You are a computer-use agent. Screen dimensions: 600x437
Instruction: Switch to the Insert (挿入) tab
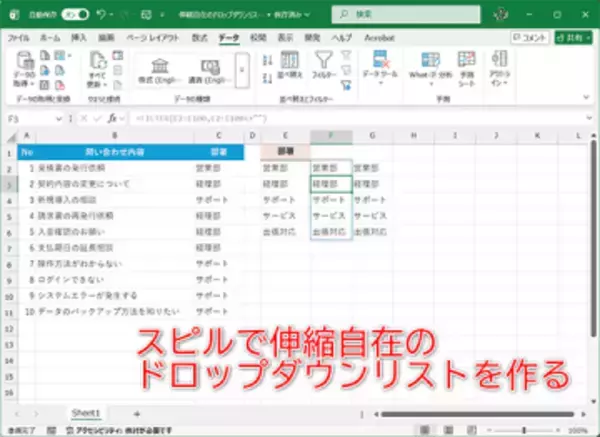78,38
